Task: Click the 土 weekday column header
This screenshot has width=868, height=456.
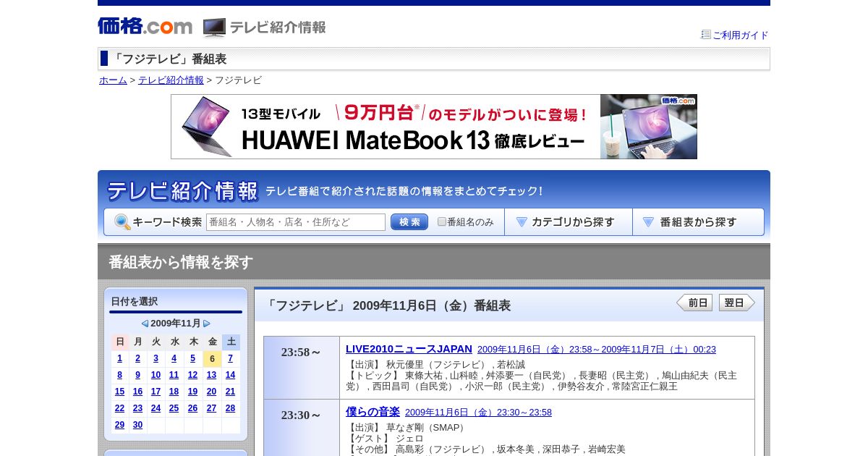Action: (231, 342)
